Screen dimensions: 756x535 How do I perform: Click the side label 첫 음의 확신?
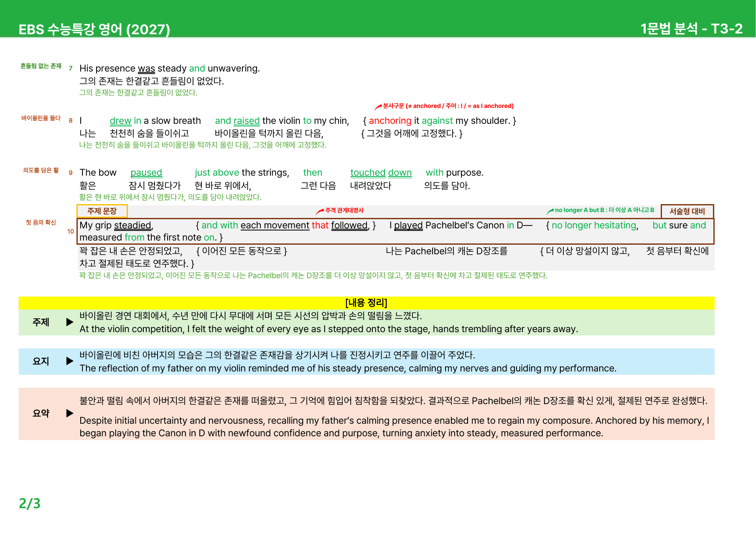pos(41,223)
